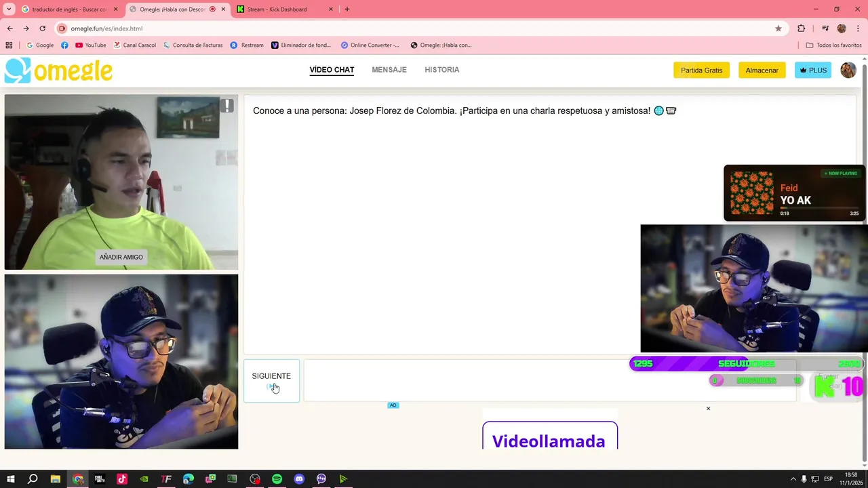868x488 pixels.
Task: Focus the chat message input field
Action: pos(550,381)
